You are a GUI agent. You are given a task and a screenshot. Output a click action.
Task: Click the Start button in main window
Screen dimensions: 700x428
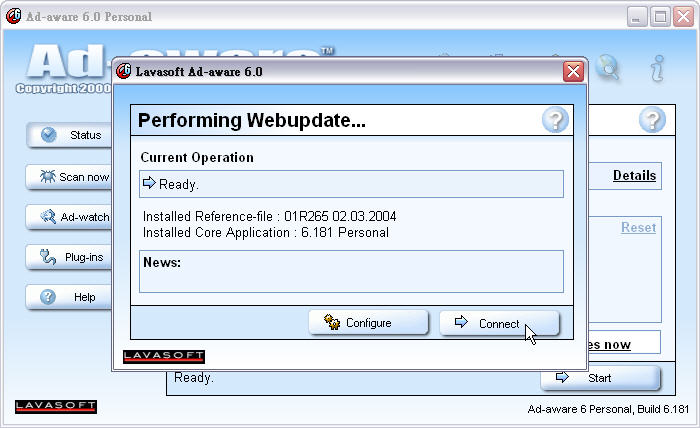[600, 378]
